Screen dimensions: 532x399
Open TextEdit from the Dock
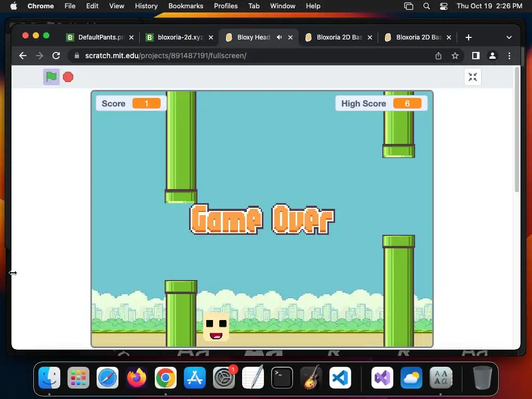click(x=253, y=378)
